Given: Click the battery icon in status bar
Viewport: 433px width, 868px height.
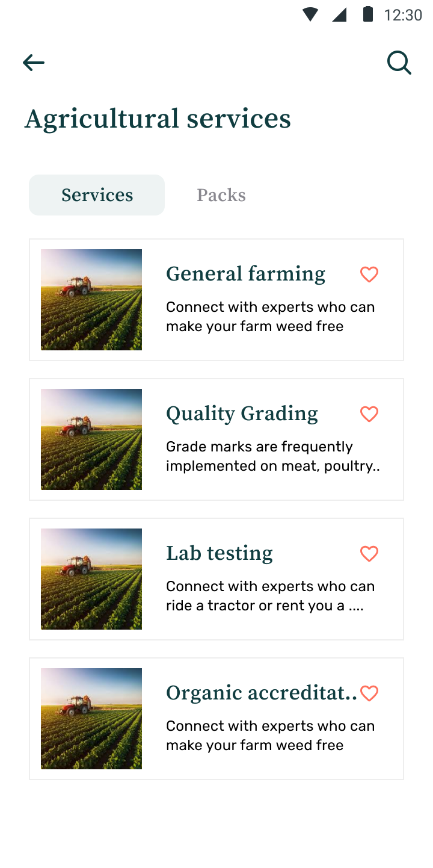Looking at the screenshot, I should click(368, 14).
